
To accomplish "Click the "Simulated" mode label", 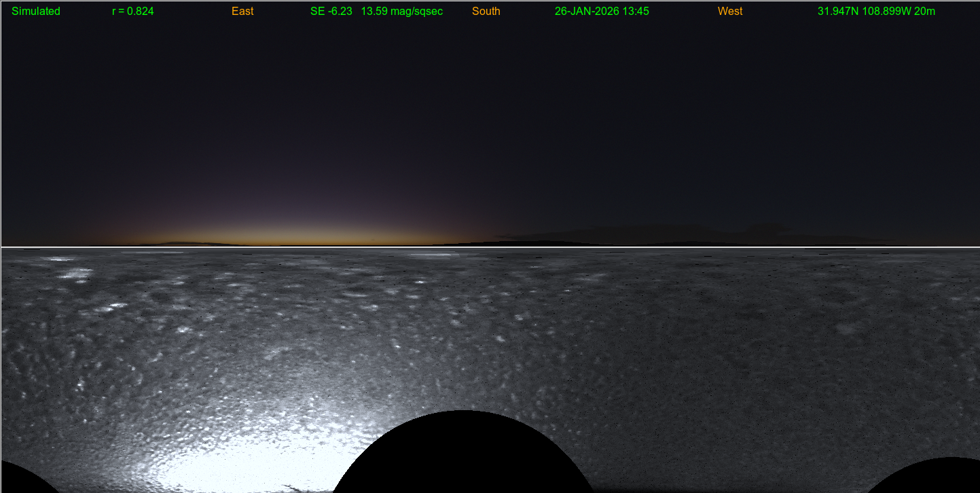I will pyautogui.click(x=36, y=12).
